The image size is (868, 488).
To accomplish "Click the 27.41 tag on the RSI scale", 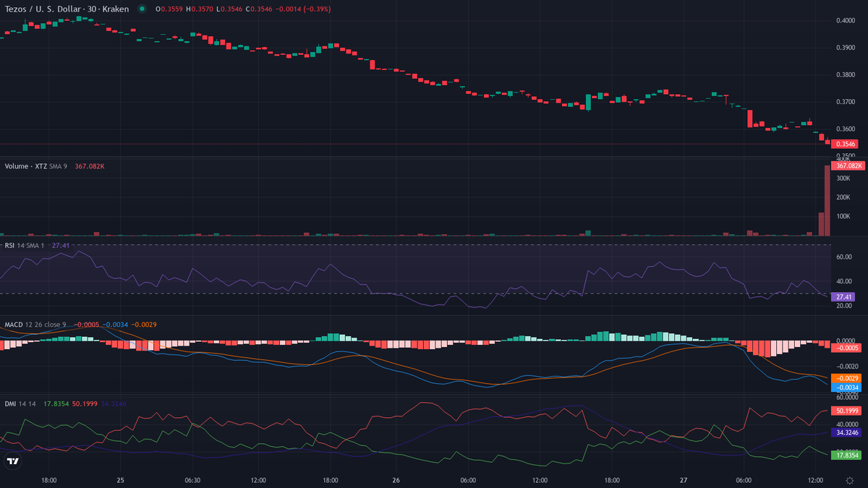I will (843, 296).
